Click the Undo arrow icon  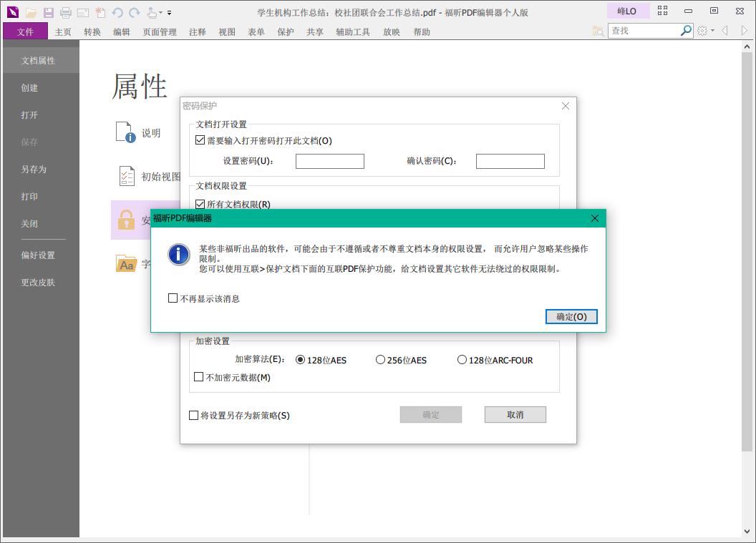click(x=118, y=12)
